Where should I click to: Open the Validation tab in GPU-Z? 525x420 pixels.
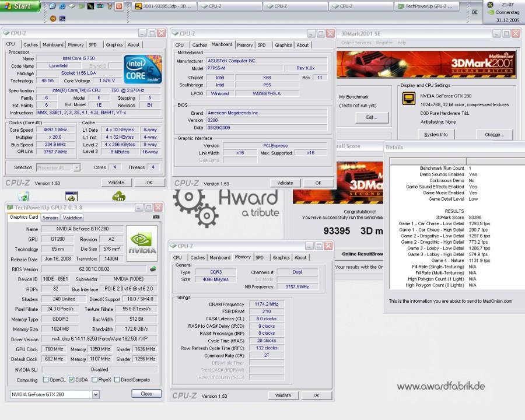click(x=73, y=218)
